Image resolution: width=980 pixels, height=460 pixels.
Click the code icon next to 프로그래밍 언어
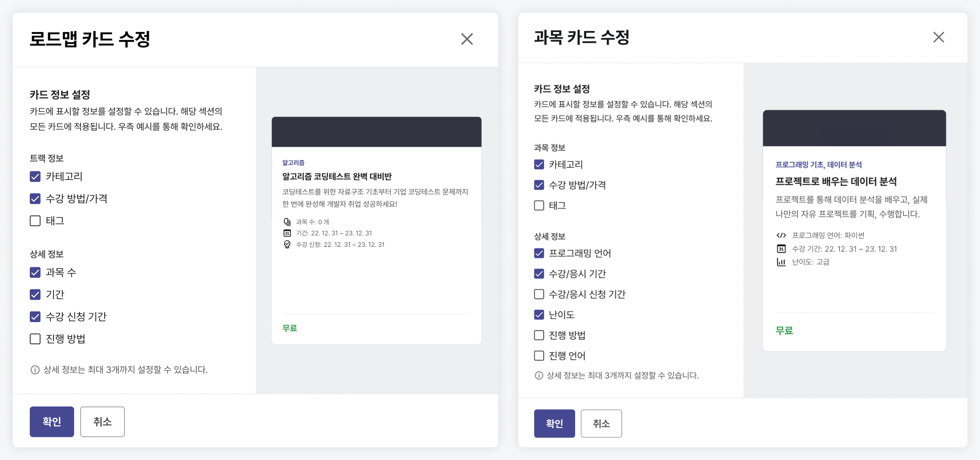pos(781,235)
